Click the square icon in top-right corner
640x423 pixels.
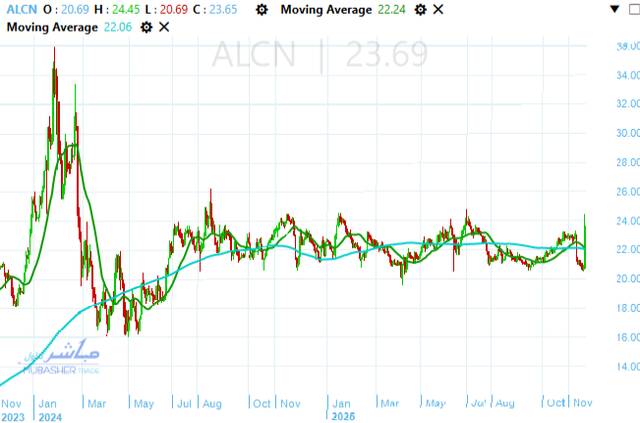[x=634, y=10]
